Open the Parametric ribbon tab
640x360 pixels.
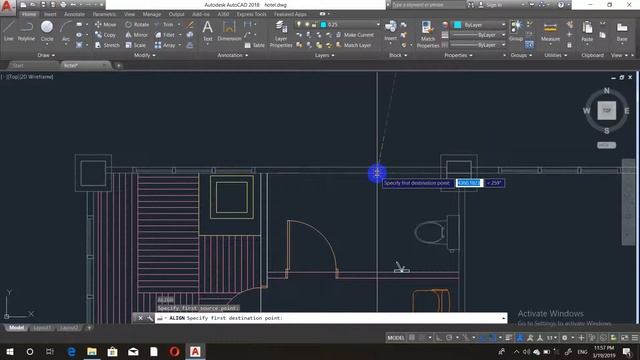(104, 14)
